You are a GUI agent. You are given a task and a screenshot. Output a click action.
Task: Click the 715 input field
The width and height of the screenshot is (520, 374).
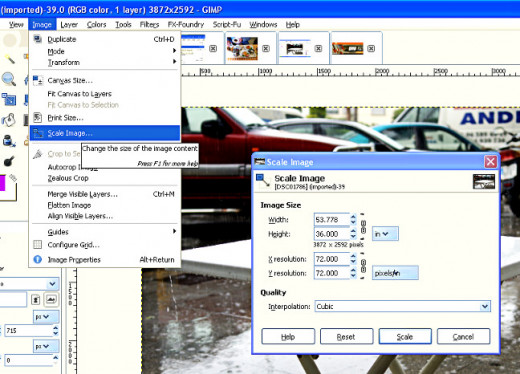(28, 330)
